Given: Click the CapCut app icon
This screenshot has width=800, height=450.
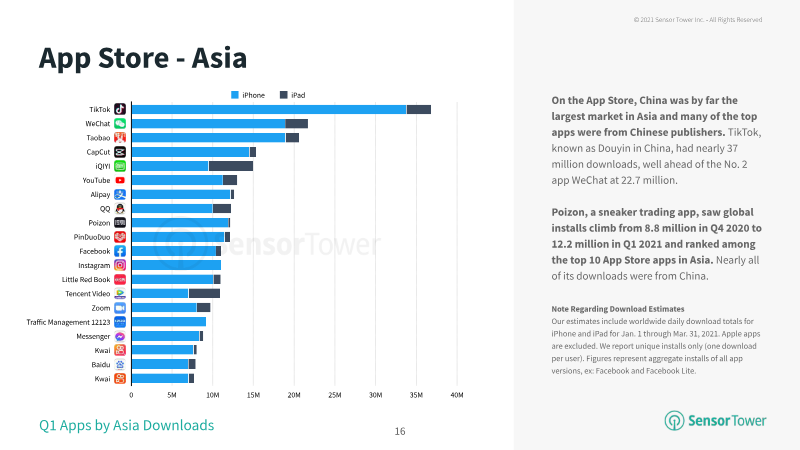Looking at the screenshot, I should coord(120,152).
